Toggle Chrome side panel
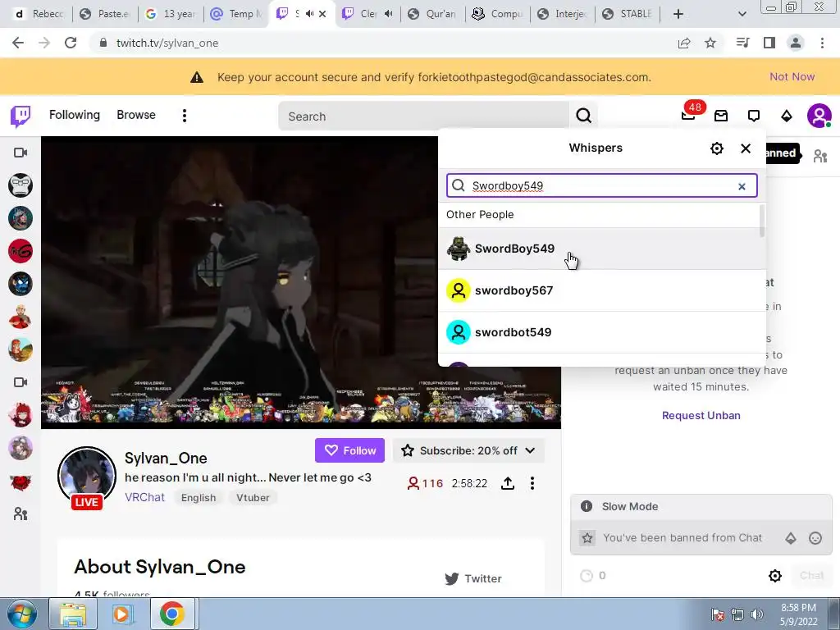The width and height of the screenshot is (840, 630). pyautogui.click(x=769, y=43)
